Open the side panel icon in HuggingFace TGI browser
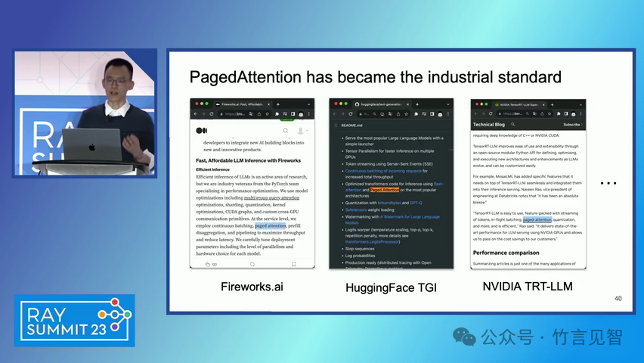This screenshot has height=363, width=644. point(432,114)
